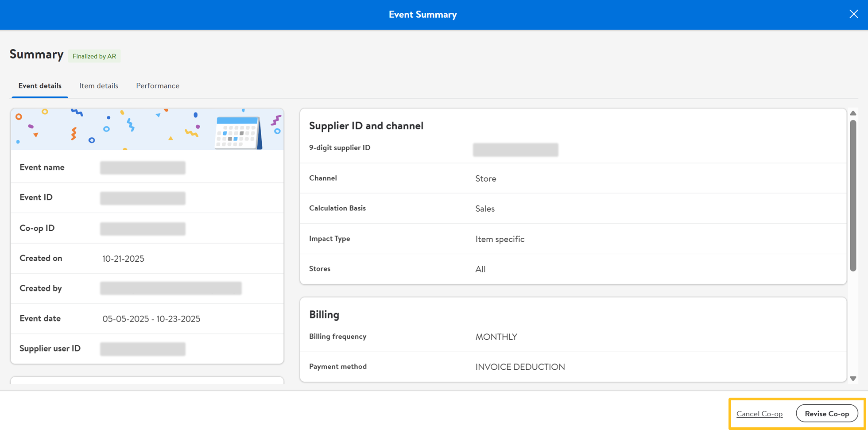Image resolution: width=868 pixels, height=430 pixels.
Task: Click the MONTHLY billing frequency value
Action: [496, 337]
